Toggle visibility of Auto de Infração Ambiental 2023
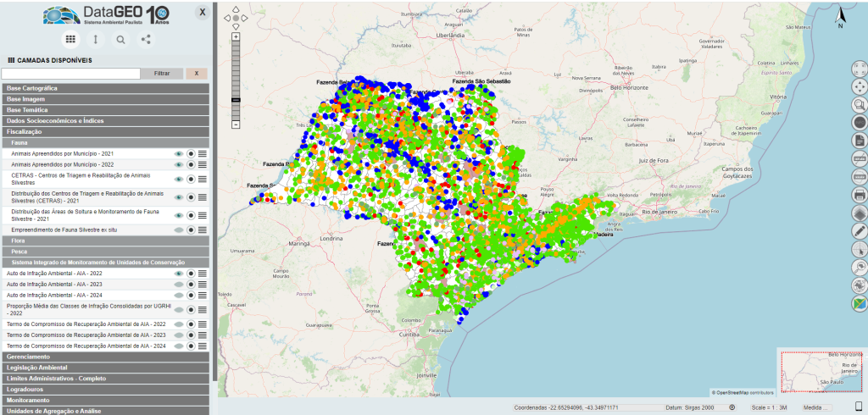The height and width of the screenshot is (415, 868). pos(179,285)
